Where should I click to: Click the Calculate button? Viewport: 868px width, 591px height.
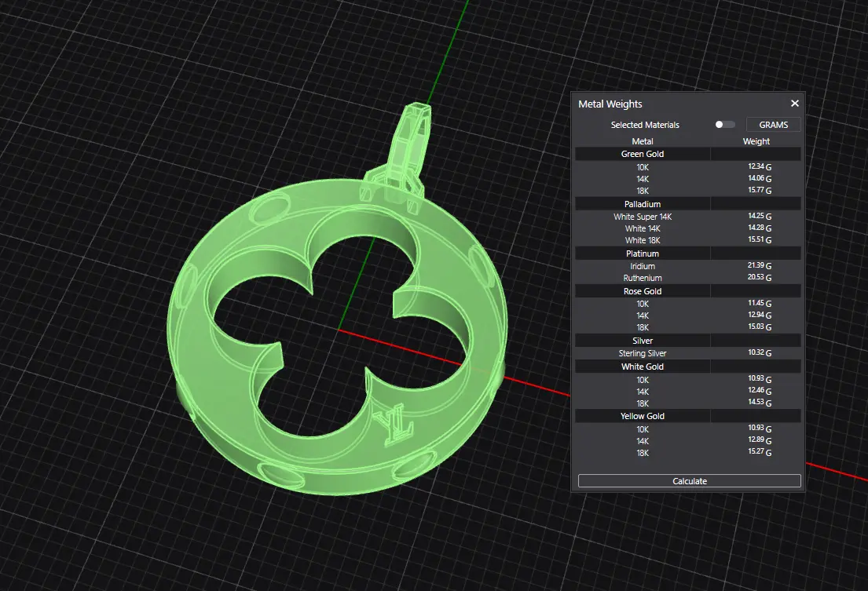pyautogui.click(x=689, y=481)
